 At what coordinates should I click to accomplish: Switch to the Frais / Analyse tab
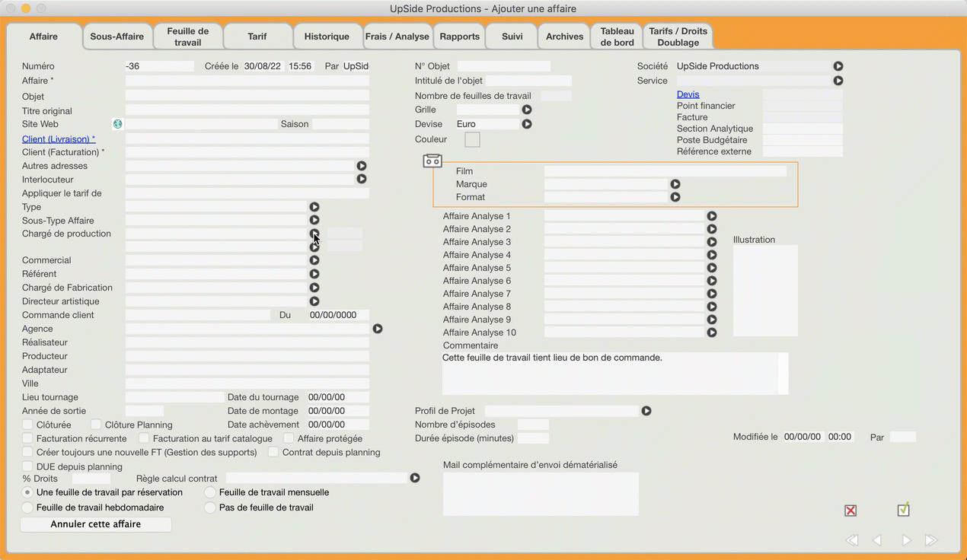point(397,37)
